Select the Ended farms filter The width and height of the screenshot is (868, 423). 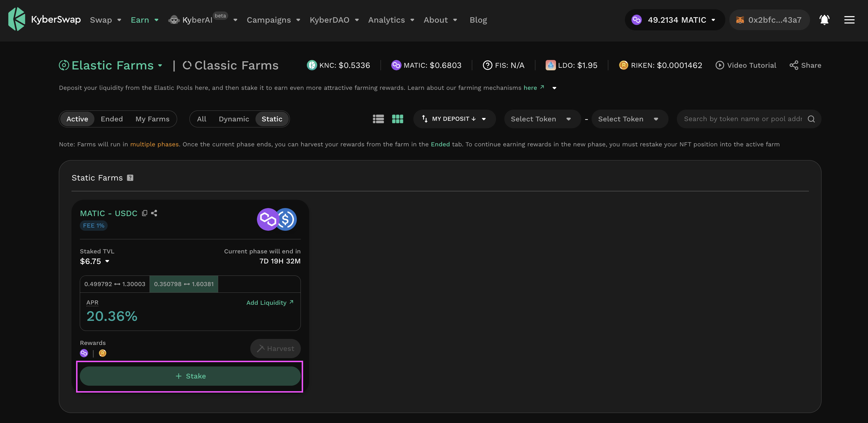(112, 119)
